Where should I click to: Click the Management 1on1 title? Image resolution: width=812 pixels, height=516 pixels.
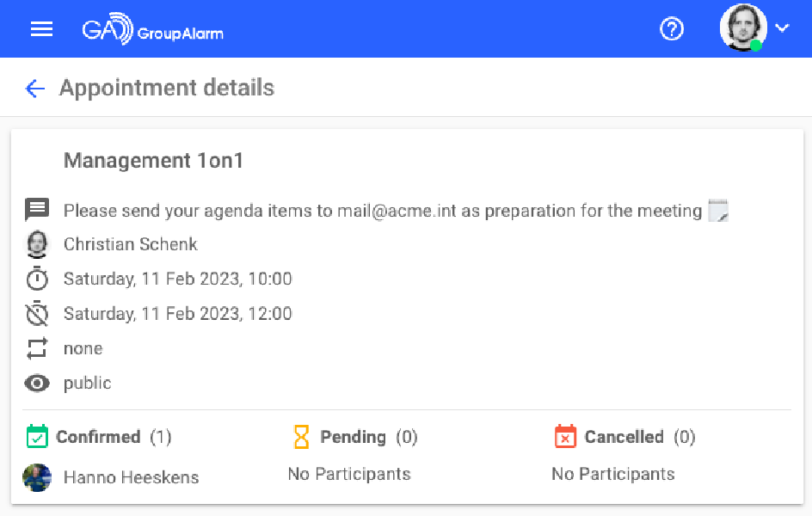point(153,161)
